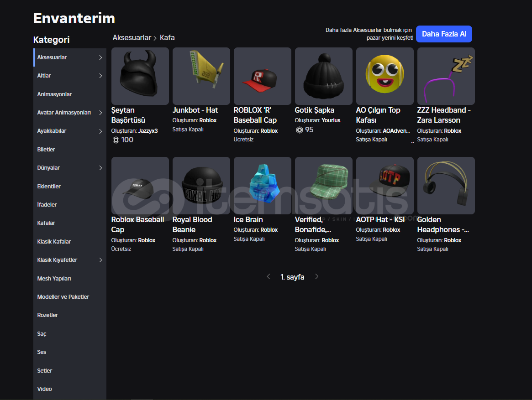Choose the Ayakkabılar category
This screenshot has width=532, height=400.
pos(70,131)
